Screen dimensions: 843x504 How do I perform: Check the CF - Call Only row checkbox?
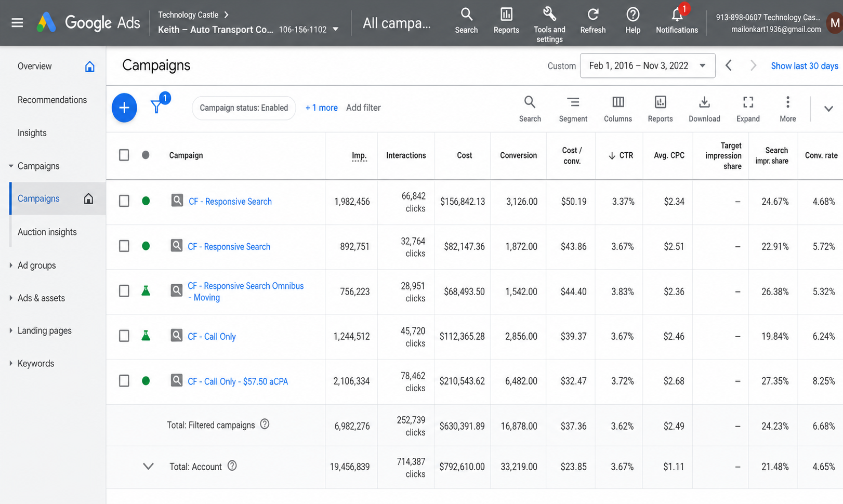pos(124,336)
